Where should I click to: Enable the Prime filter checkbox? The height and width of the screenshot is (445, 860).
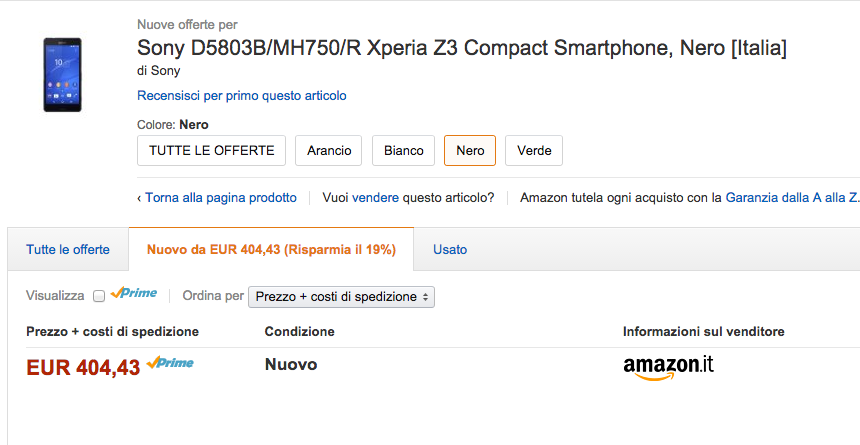pyautogui.click(x=99, y=296)
